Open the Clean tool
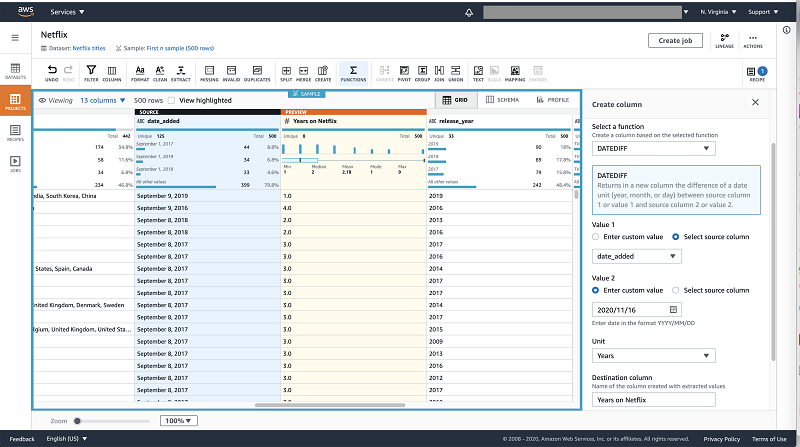Viewport: 800px width, 447px height. pyautogui.click(x=160, y=72)
